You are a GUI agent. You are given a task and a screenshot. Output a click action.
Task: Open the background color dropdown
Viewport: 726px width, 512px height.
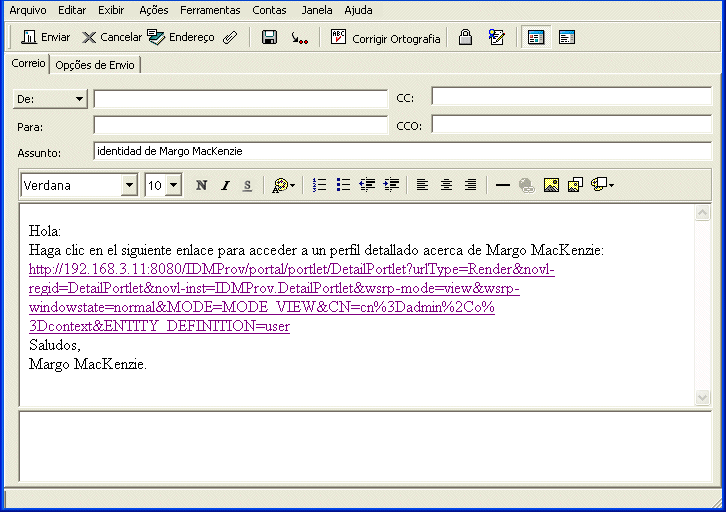[x=602, y=185]
